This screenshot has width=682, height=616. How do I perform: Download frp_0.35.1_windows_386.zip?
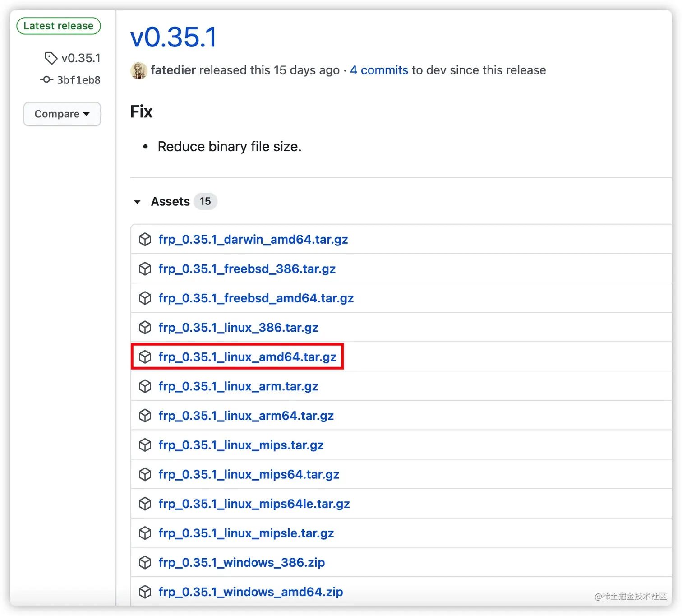[x=241, y=562]
